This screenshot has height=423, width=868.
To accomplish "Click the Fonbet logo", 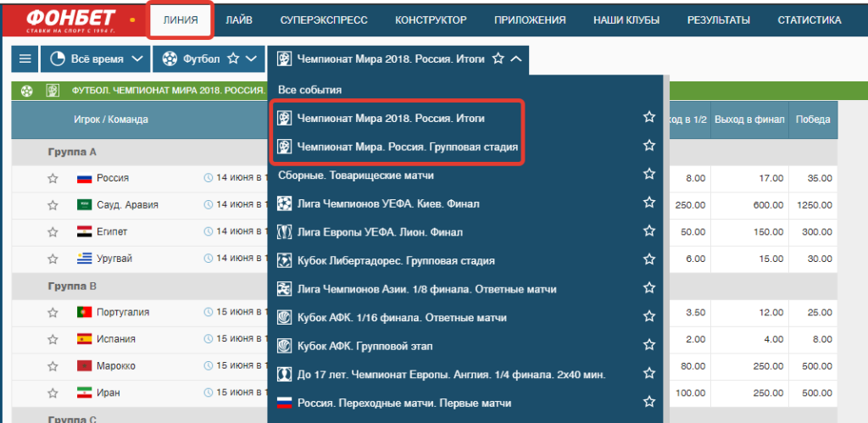I will [x=71, y=20].
